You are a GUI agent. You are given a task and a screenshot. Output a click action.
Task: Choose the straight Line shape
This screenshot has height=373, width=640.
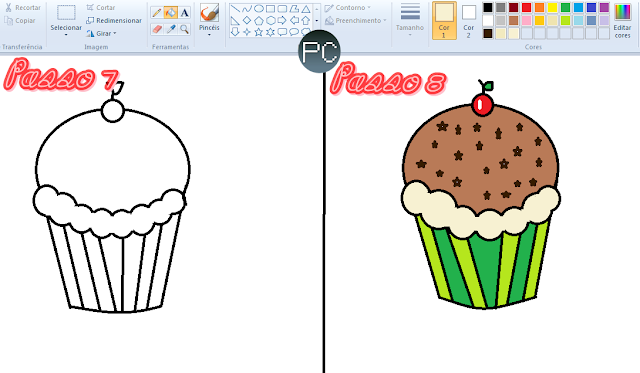(x=235, y=9)
